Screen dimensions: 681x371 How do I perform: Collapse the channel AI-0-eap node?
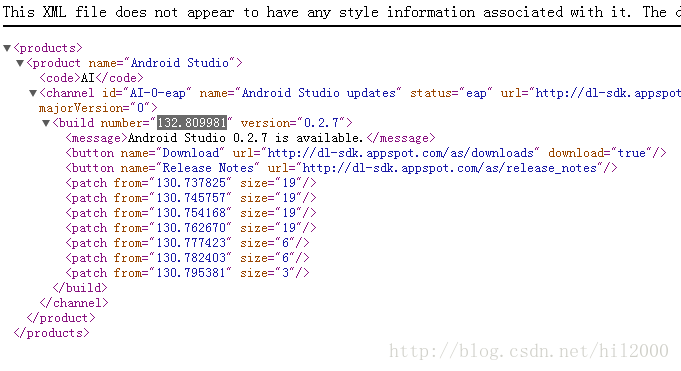pos(33,93)
